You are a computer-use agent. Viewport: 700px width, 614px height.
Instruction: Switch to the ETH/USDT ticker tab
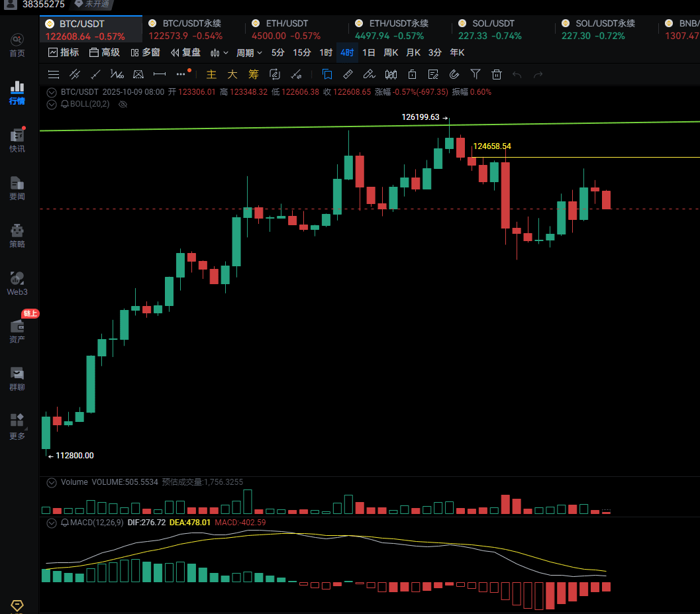287,24
